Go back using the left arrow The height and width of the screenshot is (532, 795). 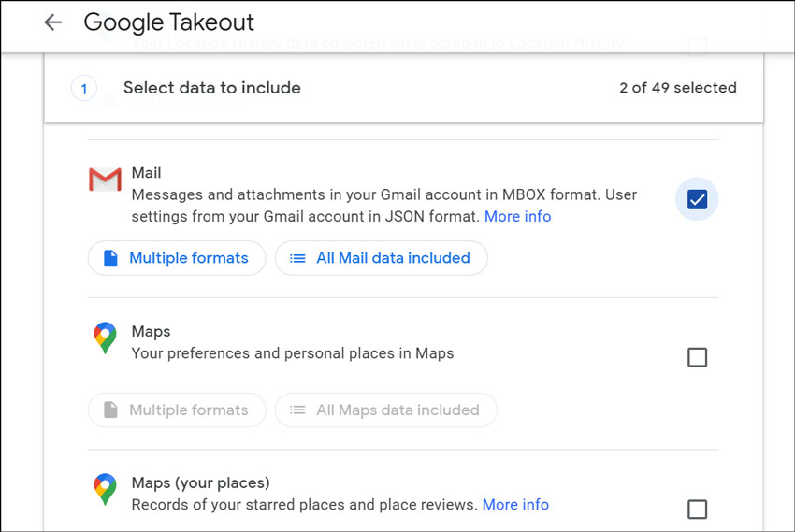(52, 22)
